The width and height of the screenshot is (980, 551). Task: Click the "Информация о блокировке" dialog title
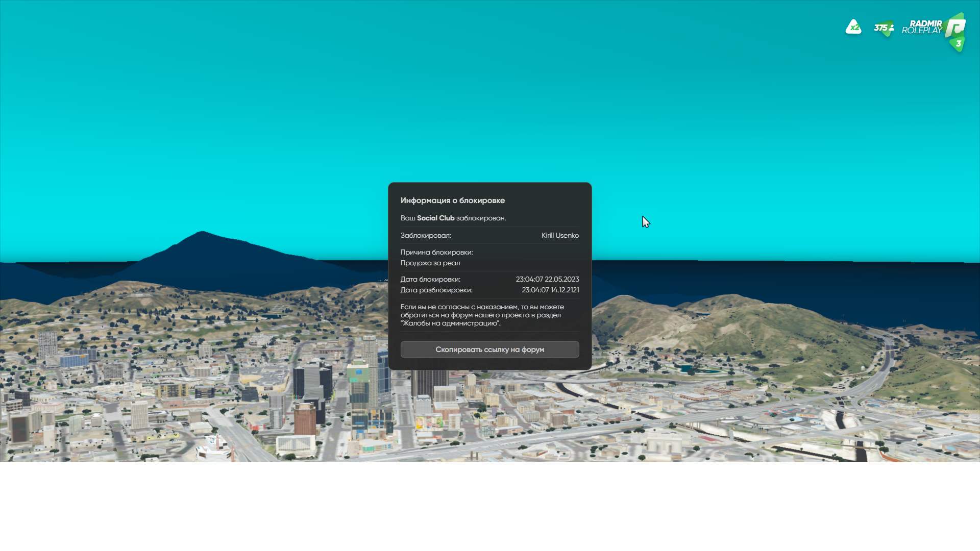tap(452, 201)
